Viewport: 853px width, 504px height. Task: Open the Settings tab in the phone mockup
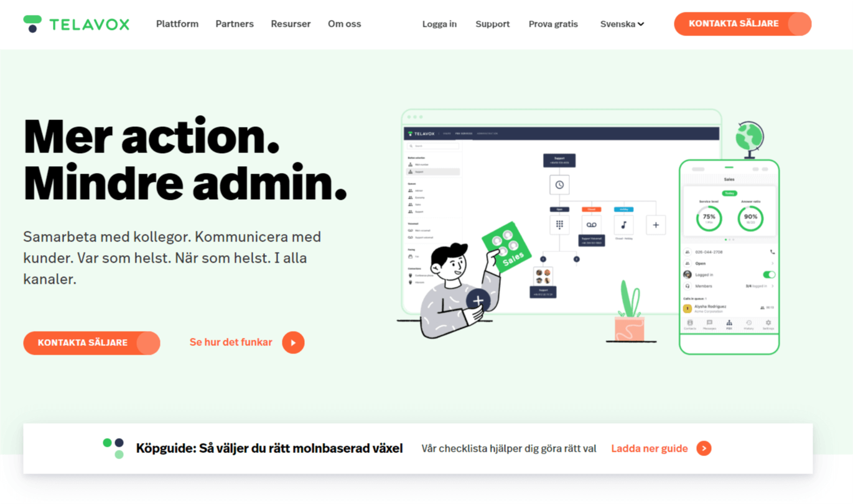pyautogui.click(x=768, y=324)
